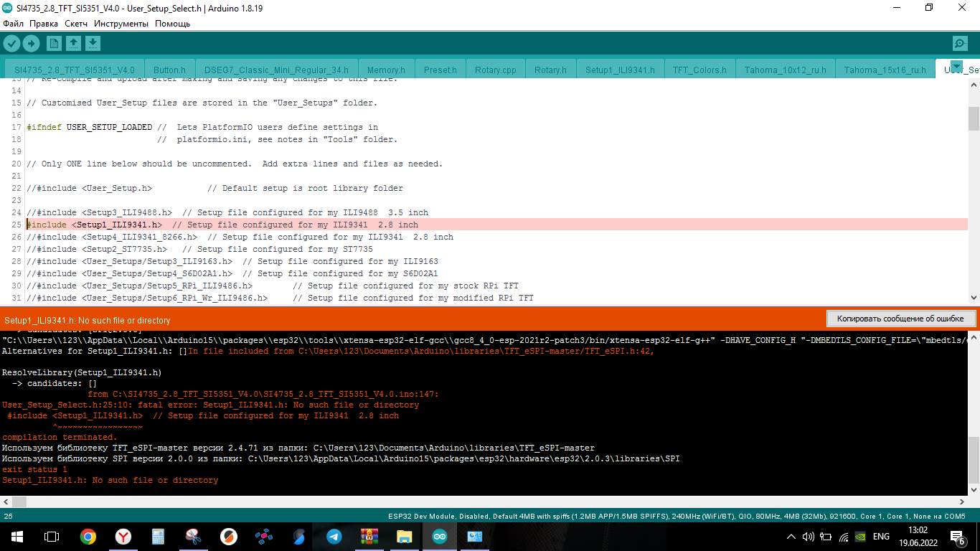Open the clock showing 13:02 19.06.2022

pyautogui.click(x=918, y=536)
